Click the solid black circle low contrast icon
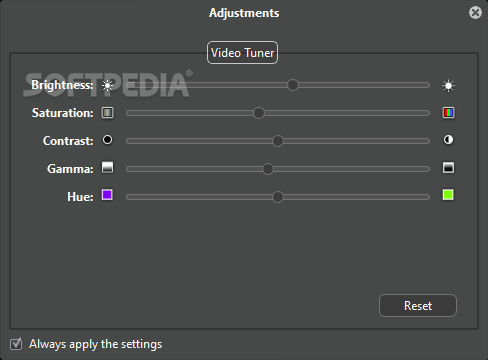 [x=107, y=140]
